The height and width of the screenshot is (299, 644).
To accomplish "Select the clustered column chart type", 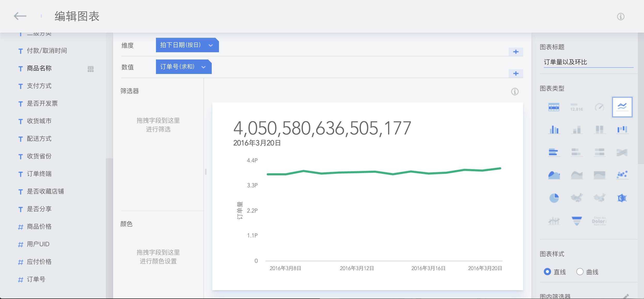I will pyautogui.click(x=554, y=130).
